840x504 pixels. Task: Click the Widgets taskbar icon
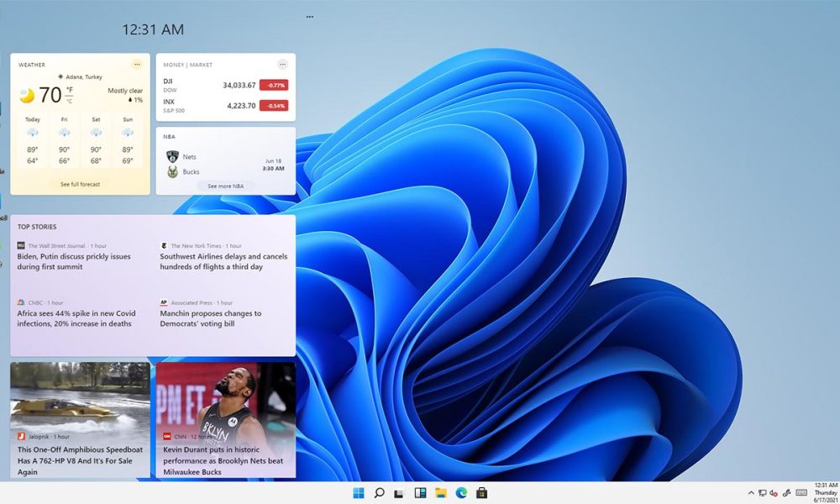420,493
